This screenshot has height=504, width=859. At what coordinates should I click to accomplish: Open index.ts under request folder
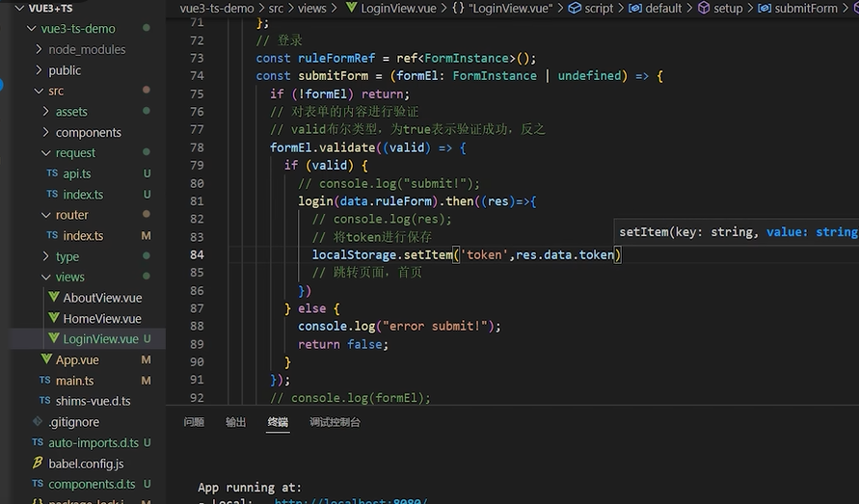click(83, 195)
